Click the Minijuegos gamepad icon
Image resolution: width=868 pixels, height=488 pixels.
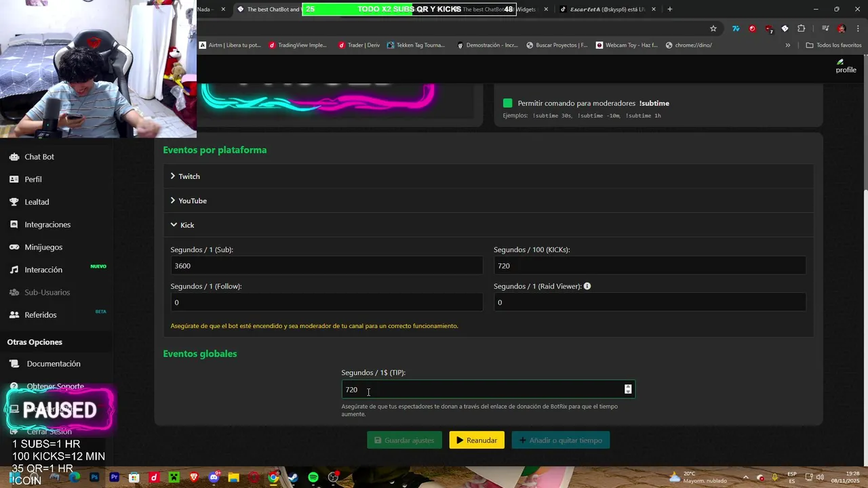tap(14, 247)
